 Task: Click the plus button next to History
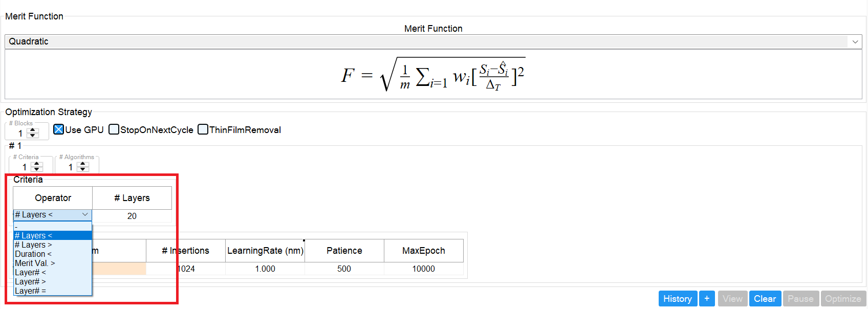point(707,299)
